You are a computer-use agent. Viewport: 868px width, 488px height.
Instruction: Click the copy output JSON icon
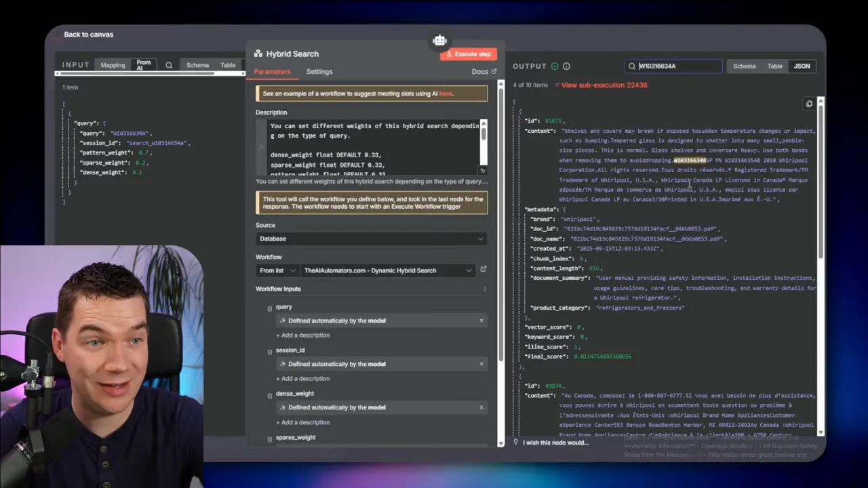click(809, 104)
